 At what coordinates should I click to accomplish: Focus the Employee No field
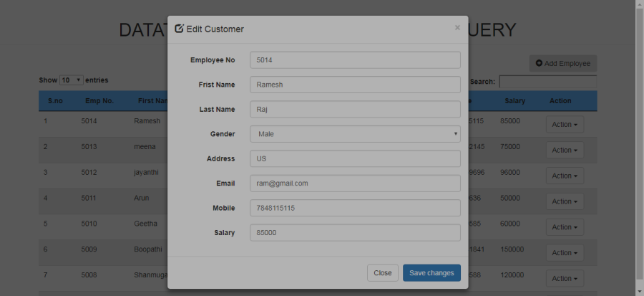(x=355, y=60)
